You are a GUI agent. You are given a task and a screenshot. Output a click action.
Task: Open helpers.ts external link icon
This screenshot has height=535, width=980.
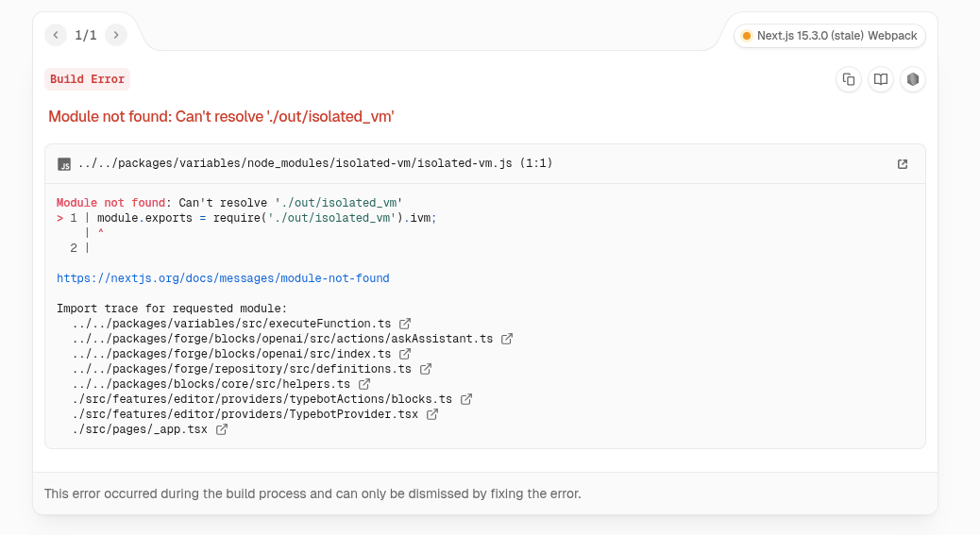[x=364, y=384]
